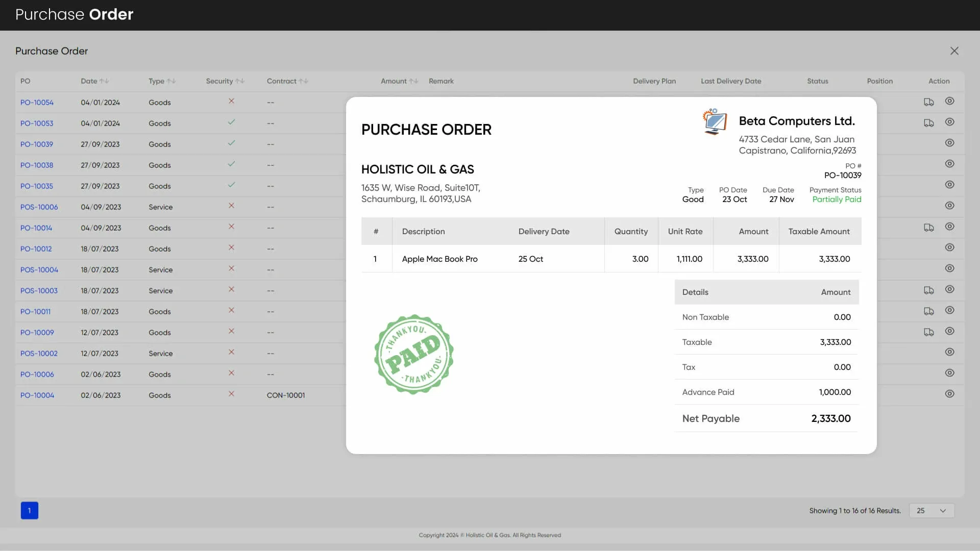
Task: Click Beta Computers Ltd. logo icon
Action: click(x=715, y=121)
